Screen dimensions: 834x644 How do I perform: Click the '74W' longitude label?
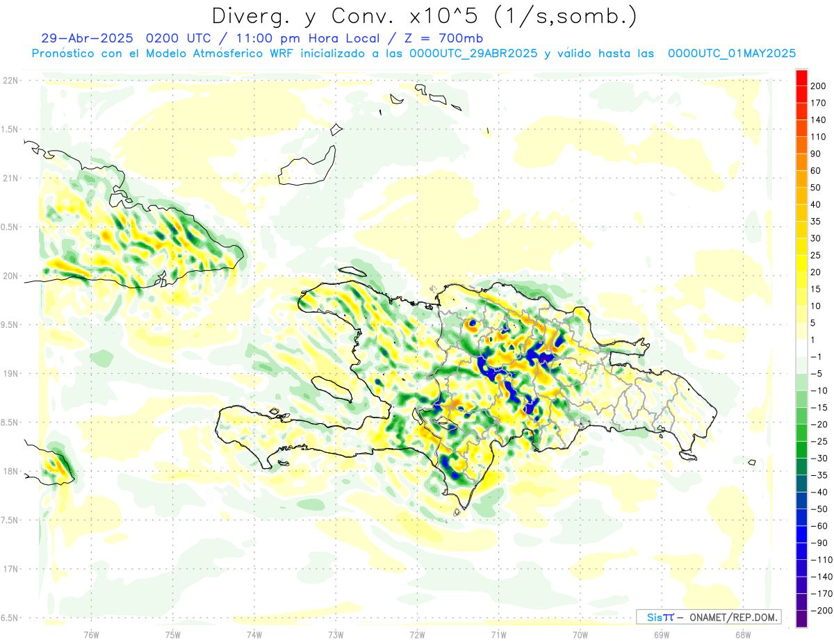pos(254,635)
